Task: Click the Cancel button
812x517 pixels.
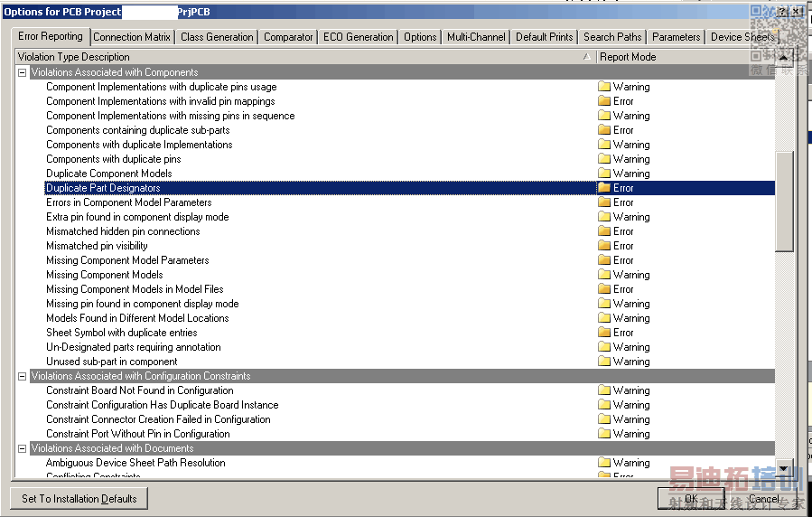Action: (x=763, y=499)
